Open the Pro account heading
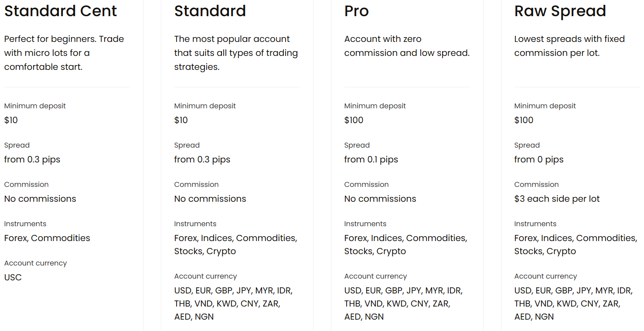This screenshot has height=331, width=644. (356, 11)
